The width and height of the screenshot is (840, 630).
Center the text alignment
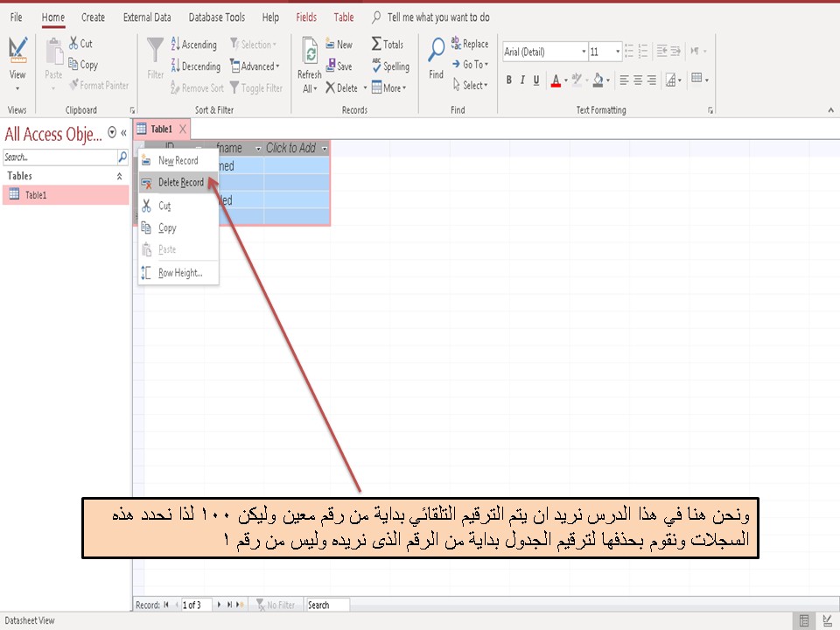point(638,80)
